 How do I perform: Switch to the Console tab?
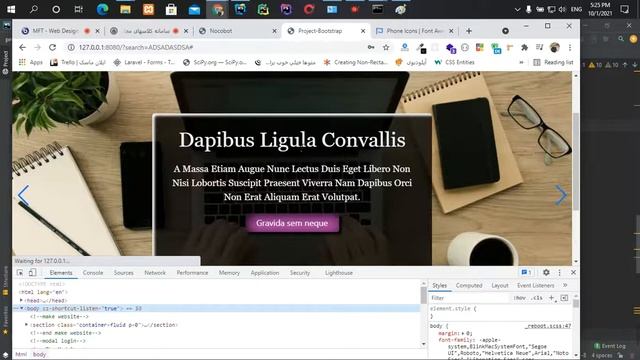(93, 273)
